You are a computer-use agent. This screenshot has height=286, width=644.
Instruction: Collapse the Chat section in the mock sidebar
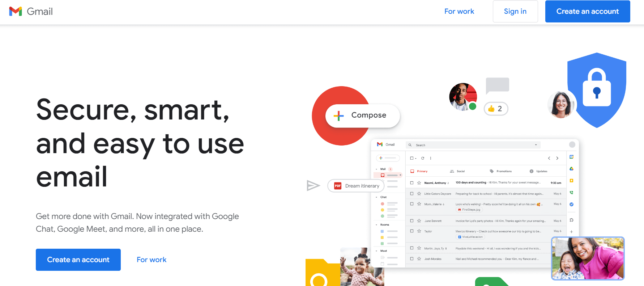[x=376, y=197]
